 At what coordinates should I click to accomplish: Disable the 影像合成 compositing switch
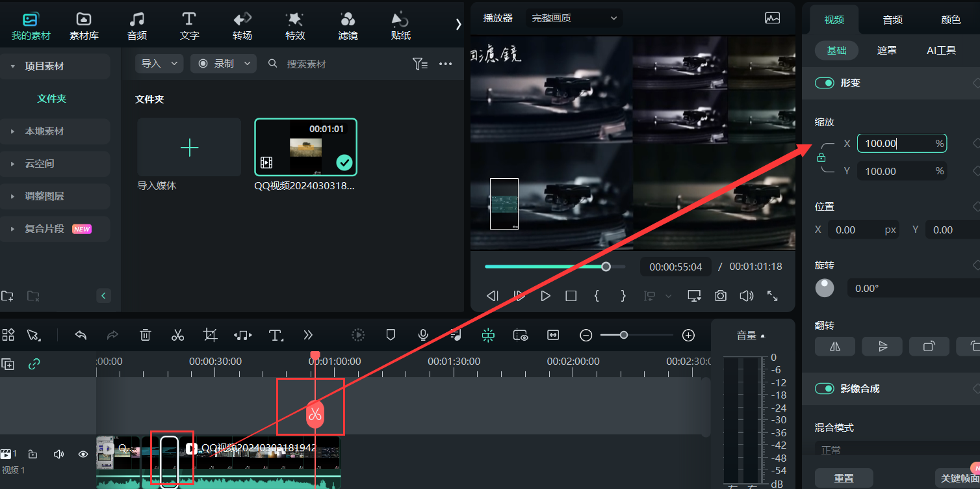[x=825, y=388]
